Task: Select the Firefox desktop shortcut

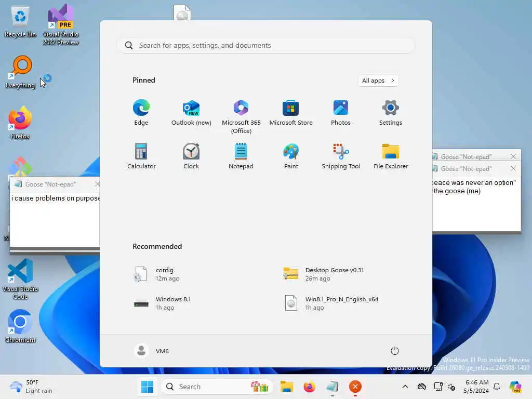Action: [x=20, y=123]
